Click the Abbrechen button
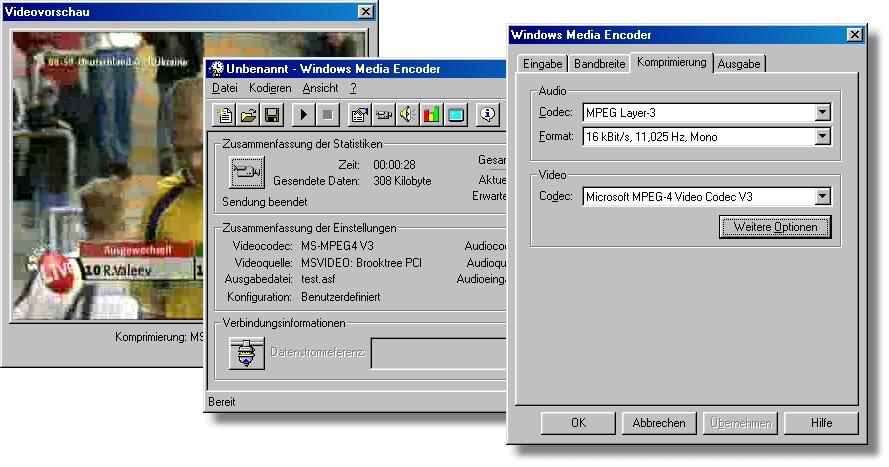This screenshot has width=889, height=467. (659, 423)
